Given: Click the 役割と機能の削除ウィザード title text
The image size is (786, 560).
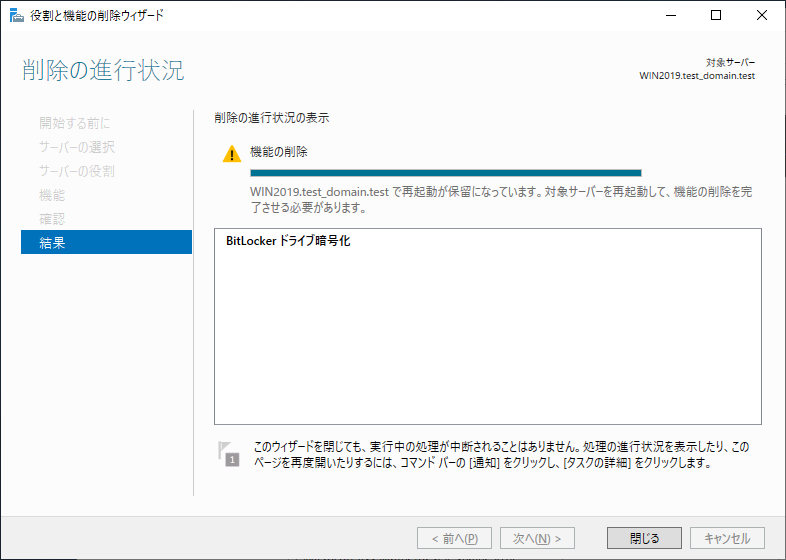Looking at the screenshot, I should [97, 16].
